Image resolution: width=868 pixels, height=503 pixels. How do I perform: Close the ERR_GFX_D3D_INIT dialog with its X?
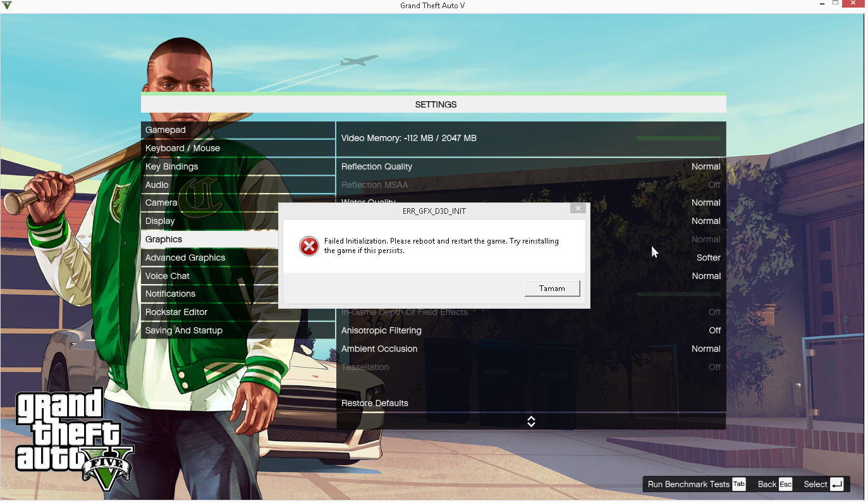577,208
